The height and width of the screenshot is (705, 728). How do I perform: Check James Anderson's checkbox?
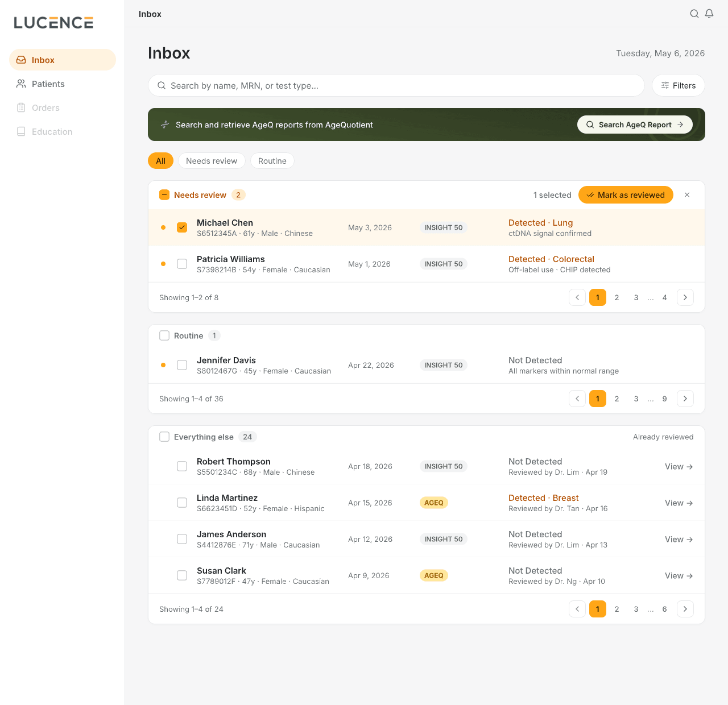[x=182, y=539]
